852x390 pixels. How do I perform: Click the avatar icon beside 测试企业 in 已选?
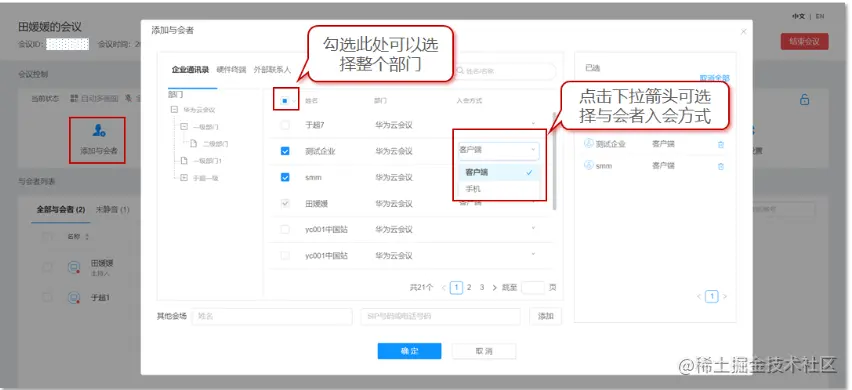(588, 143)
